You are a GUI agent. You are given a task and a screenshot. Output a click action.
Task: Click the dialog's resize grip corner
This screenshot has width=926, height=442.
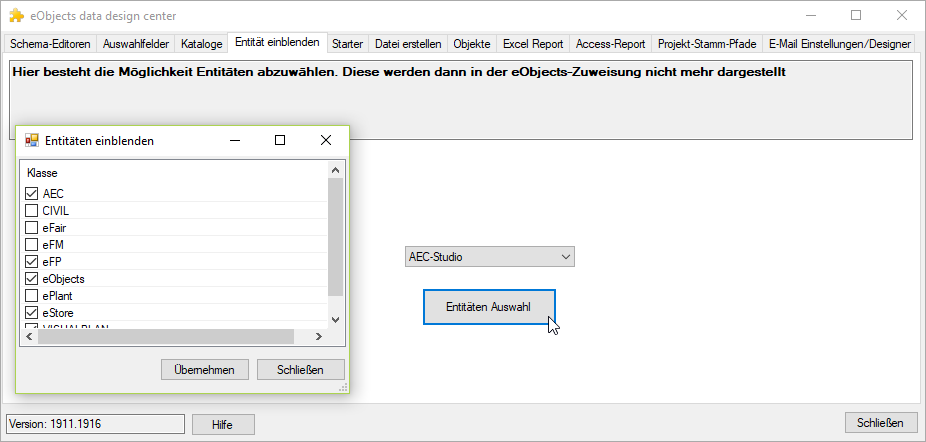tap(343, 388)
